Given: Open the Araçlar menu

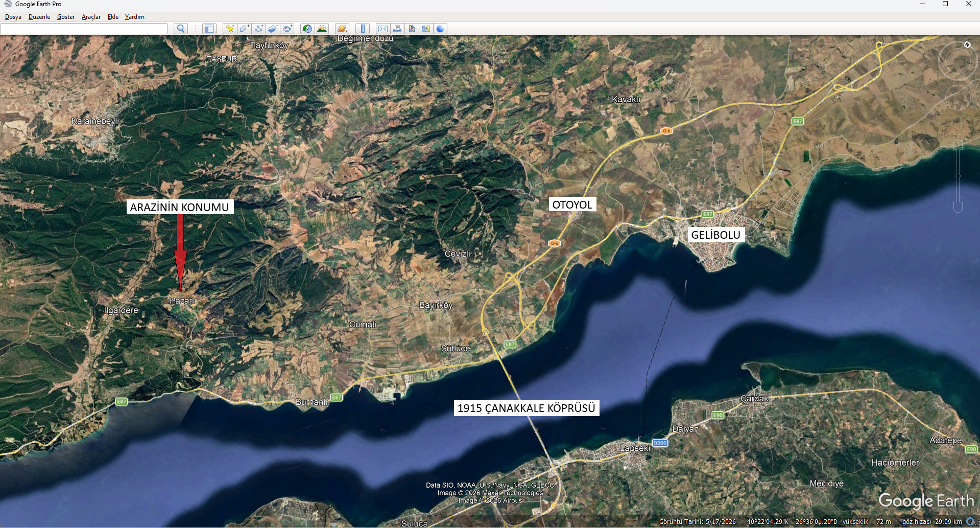Looking at the screenshot, I should tap(91, 17).
